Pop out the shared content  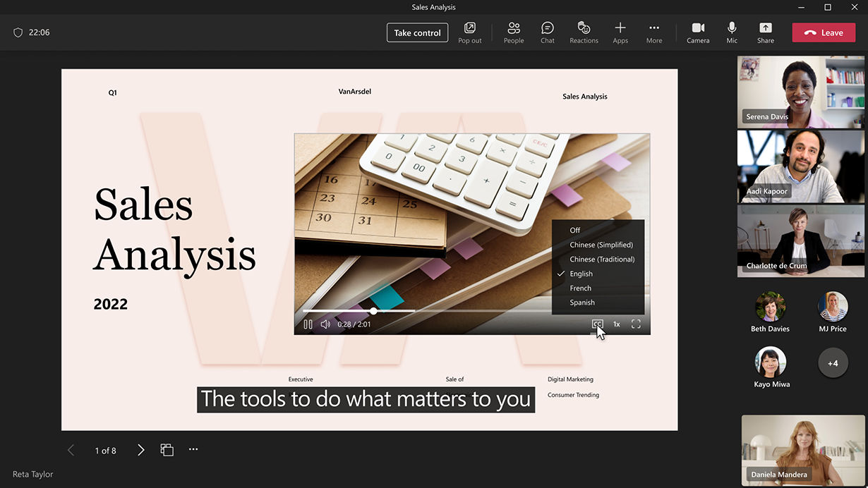[469, 32]
